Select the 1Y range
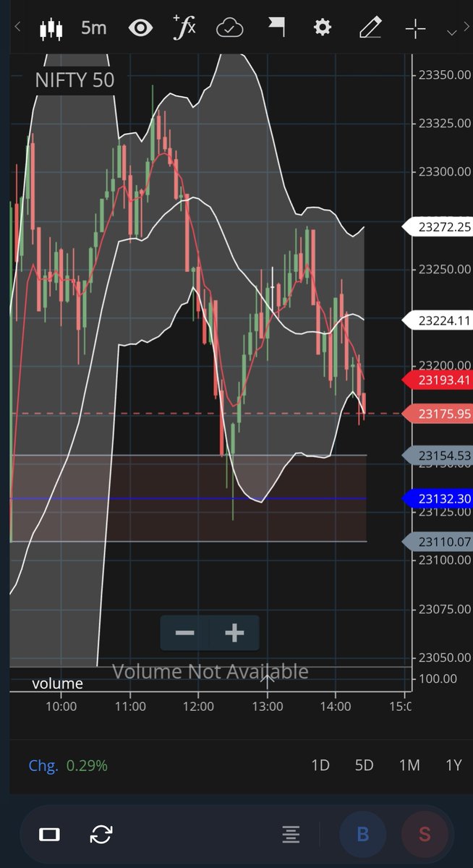This screenshot has height=868, width=473. coord(453,765)
